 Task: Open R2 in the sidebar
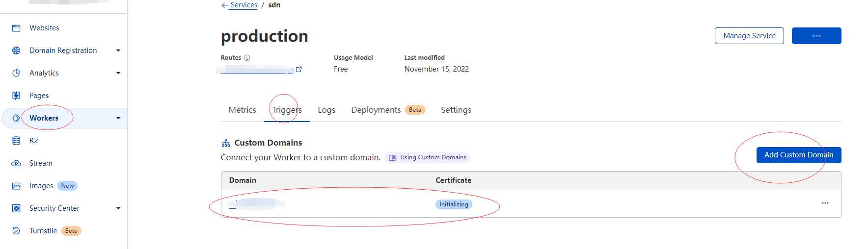(34, 141)
